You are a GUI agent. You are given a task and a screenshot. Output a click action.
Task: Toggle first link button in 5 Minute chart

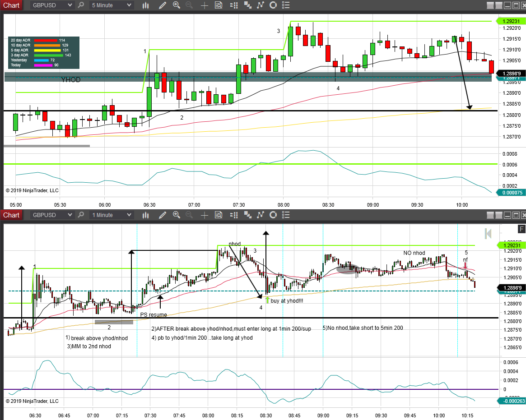(x=490, y=5)
